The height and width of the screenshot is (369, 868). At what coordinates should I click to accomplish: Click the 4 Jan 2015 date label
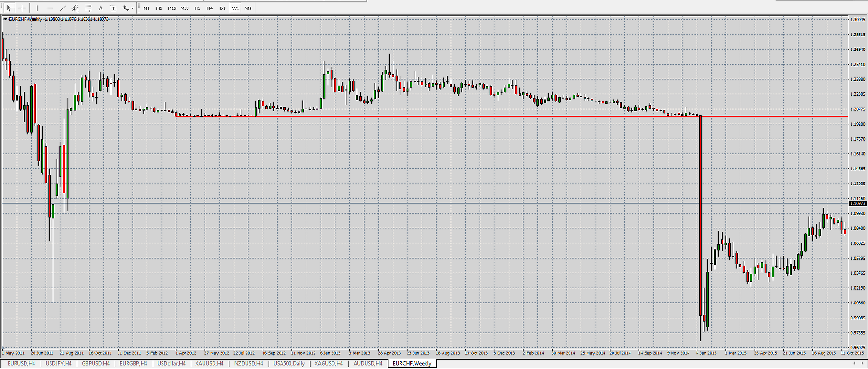point(706,353)
